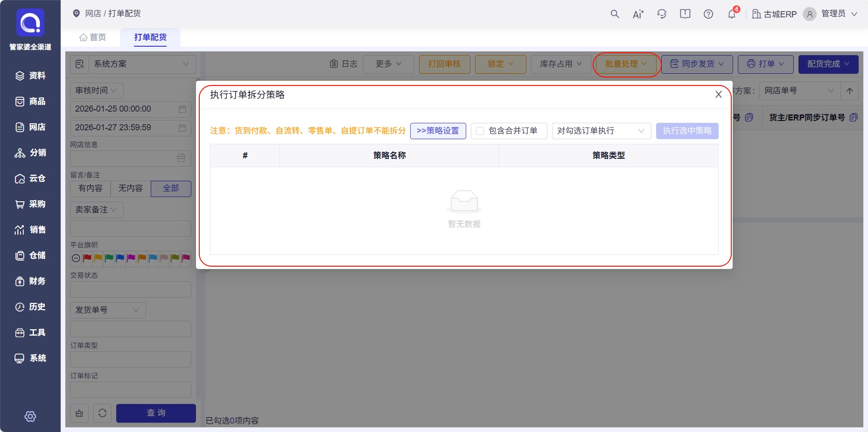Open the 仓储 sidebar menu

click(x=30, y=255)
